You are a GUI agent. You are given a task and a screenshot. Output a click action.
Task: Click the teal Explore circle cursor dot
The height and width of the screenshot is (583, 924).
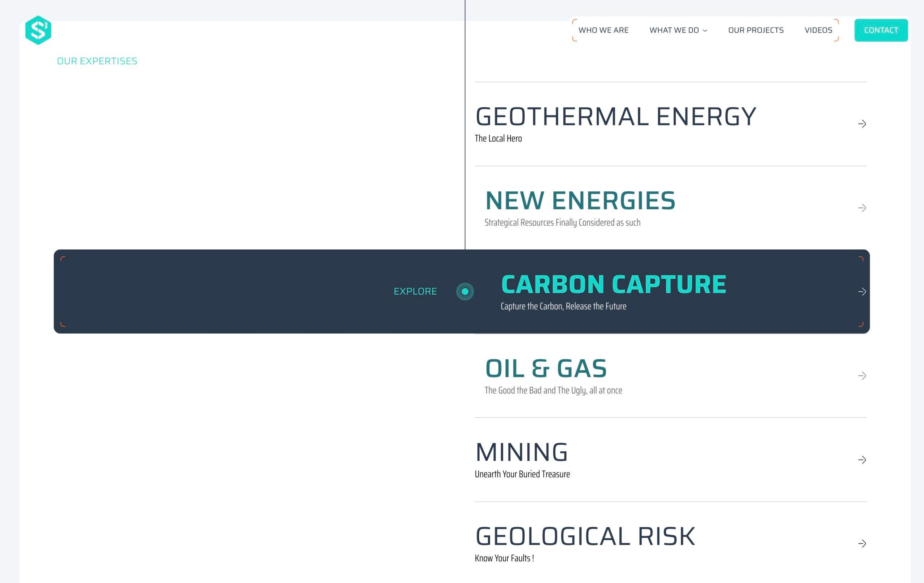point(465,291)
